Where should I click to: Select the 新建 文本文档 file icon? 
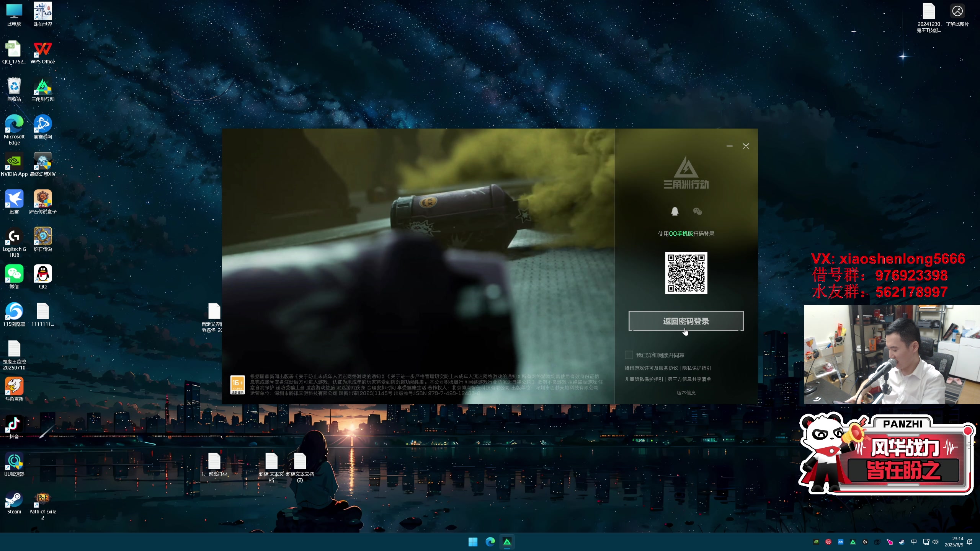click(x=271, y=468)
